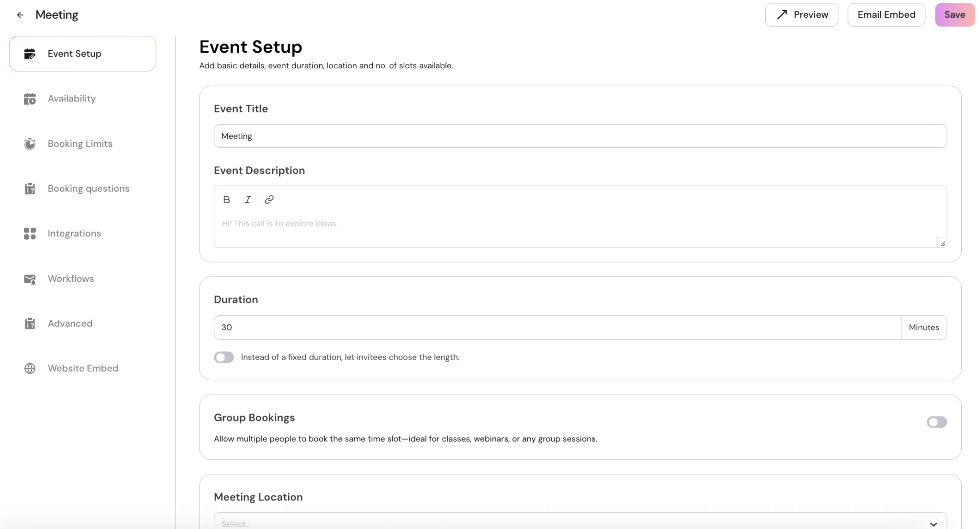This screenshot has height=529, width=980.
Task: Go to the Website Embed section
Action: (x=83, y=368)
